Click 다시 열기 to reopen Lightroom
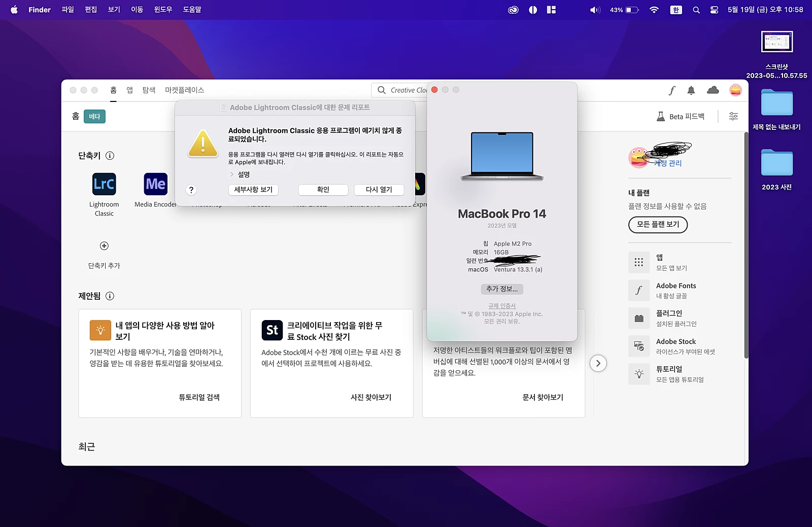The height and width of the screenshot is (527, 812). [x=379, y=190]
